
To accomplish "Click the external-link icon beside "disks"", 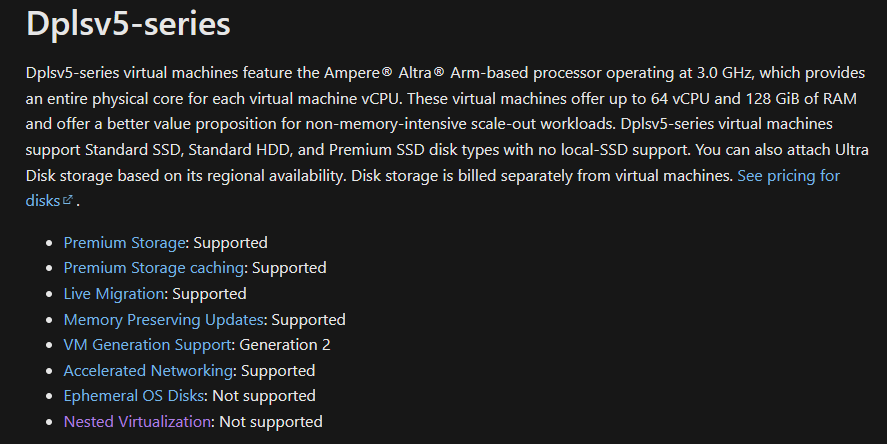I will 68,200.
